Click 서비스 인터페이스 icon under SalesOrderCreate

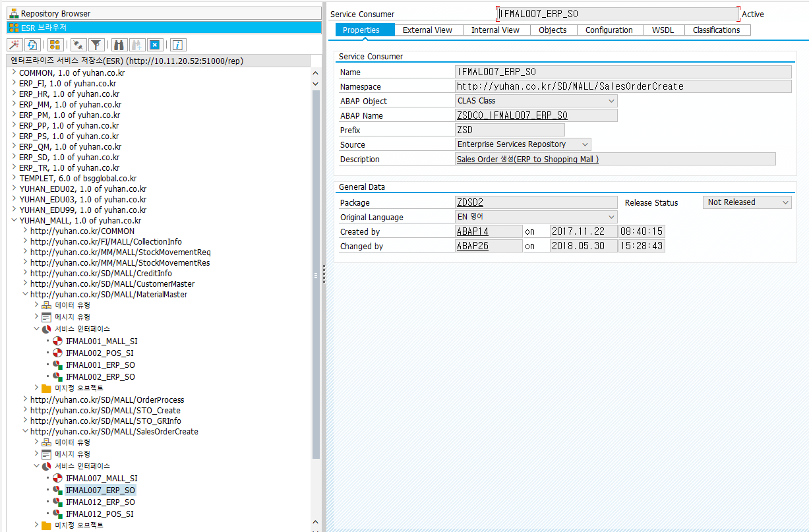point(46,466)
